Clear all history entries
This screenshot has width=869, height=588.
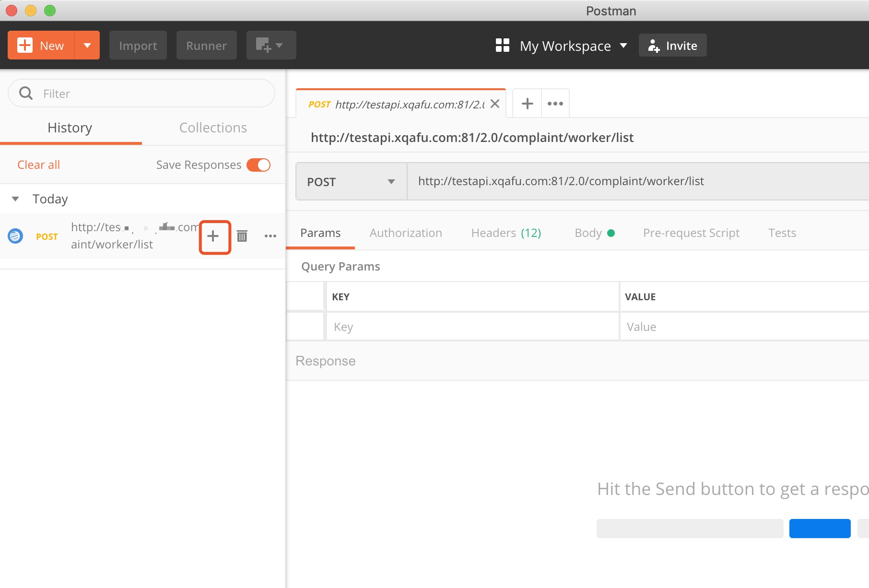pyautogui.click(x=39, y=165)
